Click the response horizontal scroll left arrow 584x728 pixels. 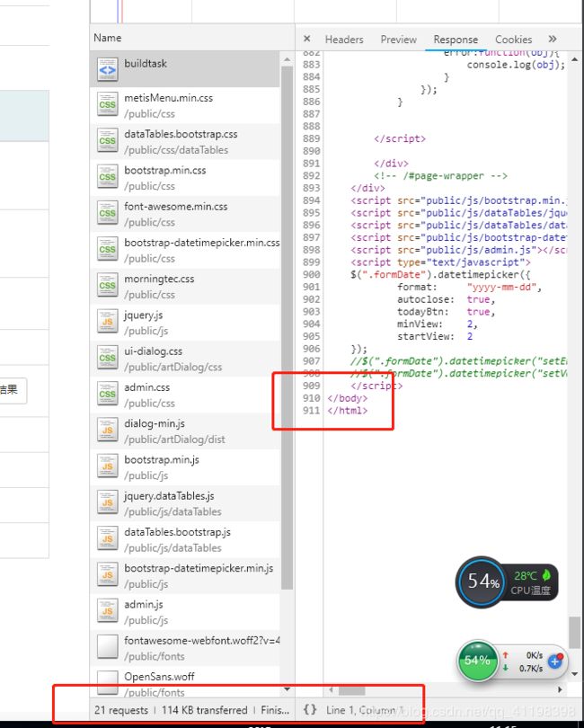pos(331,690)
